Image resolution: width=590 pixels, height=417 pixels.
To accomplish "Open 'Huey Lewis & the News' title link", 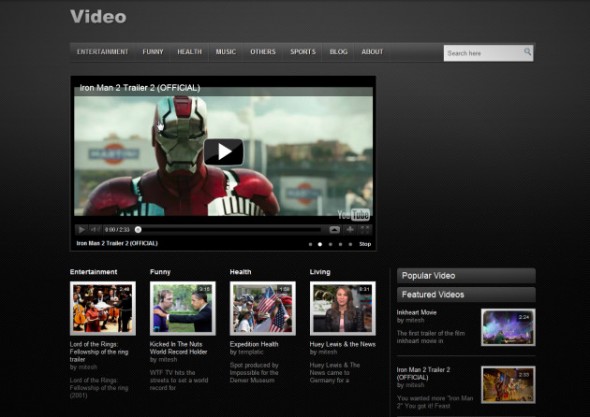I will pyautogui.click(x=343, y=344).
